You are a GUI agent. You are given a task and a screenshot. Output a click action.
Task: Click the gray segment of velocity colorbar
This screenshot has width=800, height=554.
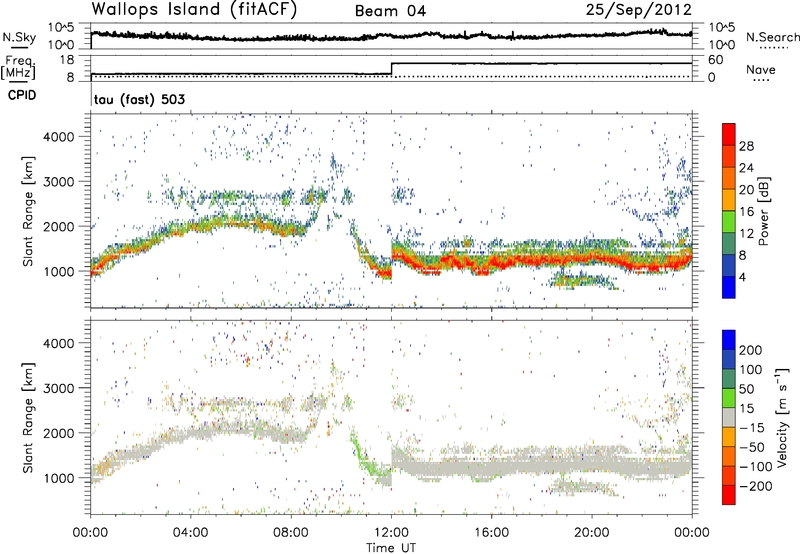tap(729, 417)
